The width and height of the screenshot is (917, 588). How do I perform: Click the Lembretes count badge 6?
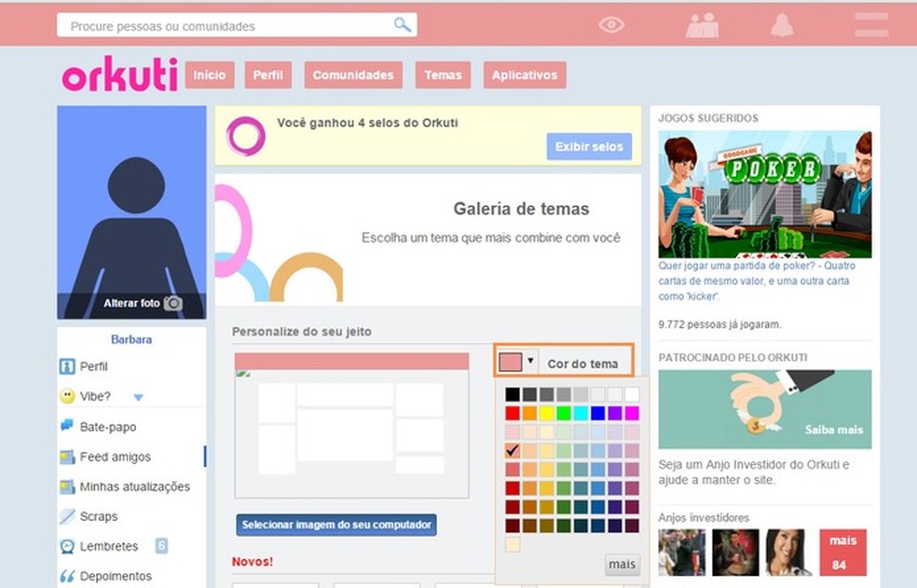click(x=161, y=546)
